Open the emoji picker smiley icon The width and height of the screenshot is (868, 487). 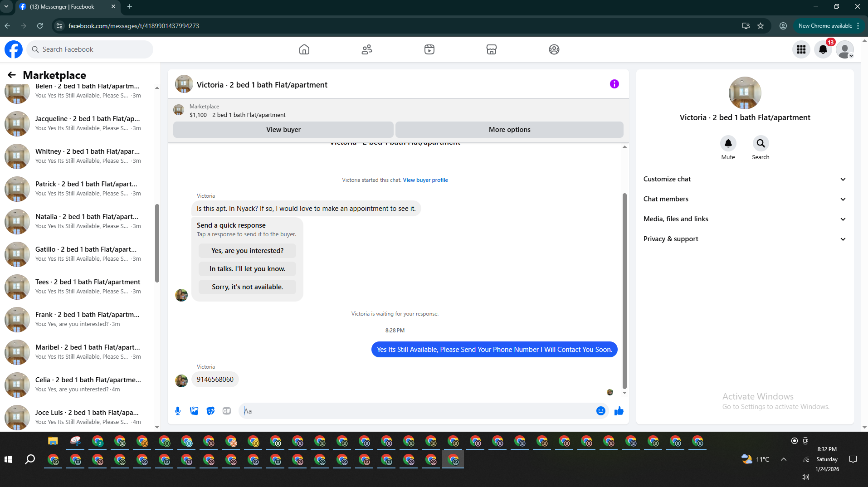tap(601, 411)
